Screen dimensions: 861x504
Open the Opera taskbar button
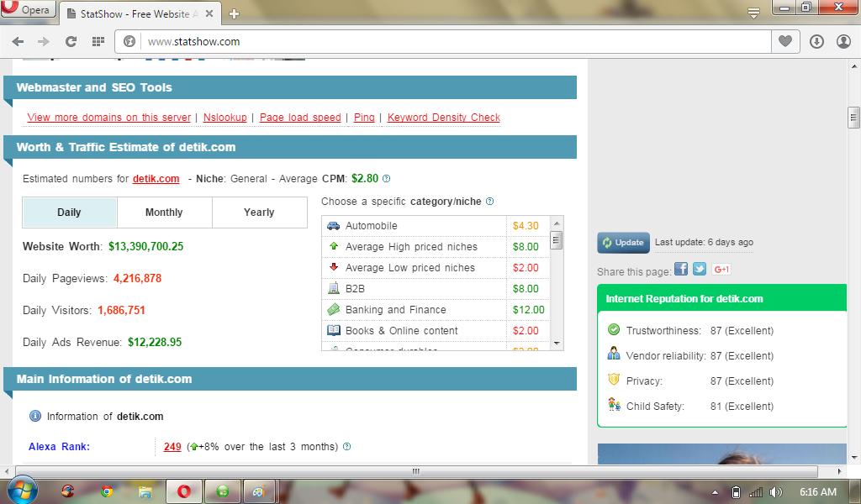(184, 491)
